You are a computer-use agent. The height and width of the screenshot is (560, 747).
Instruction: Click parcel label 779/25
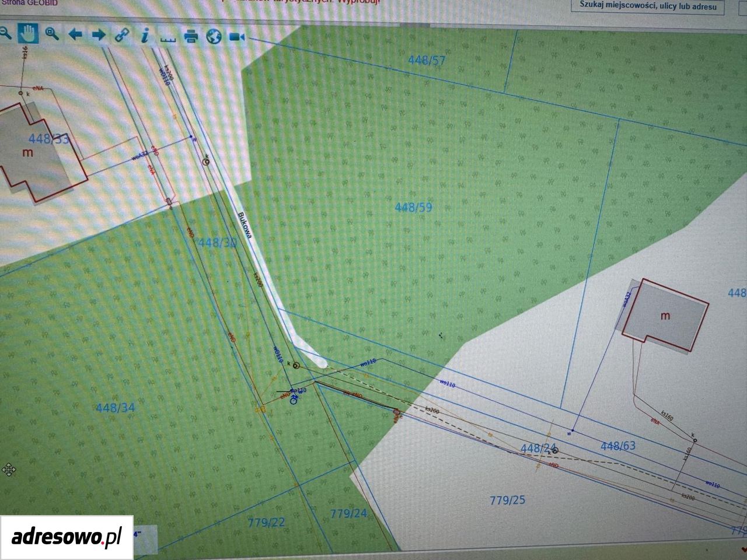coord(507,500)
